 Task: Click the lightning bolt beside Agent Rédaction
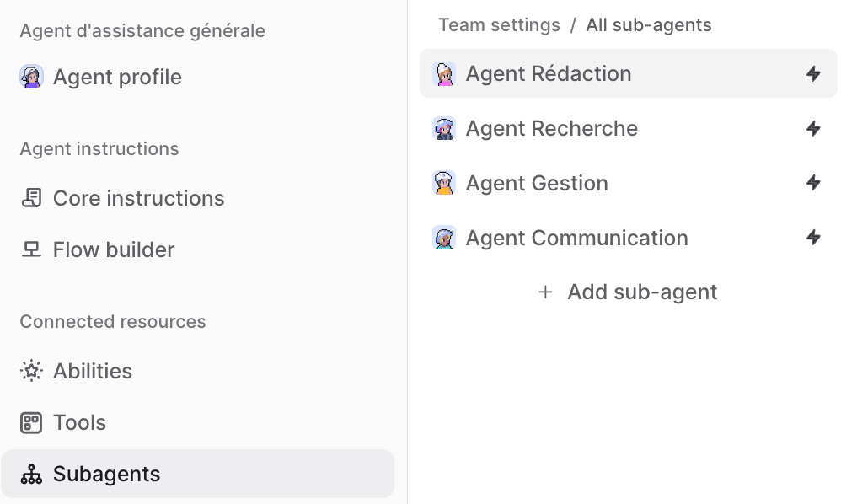(814, 73)
